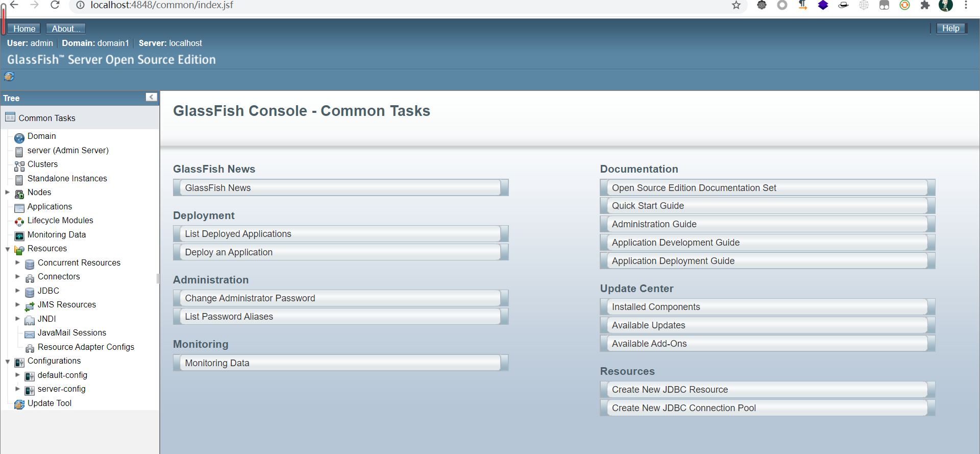Click the Monitoring Data icon in tree
The width and height of the screenshot is (980, 454).
click(19, 236)
